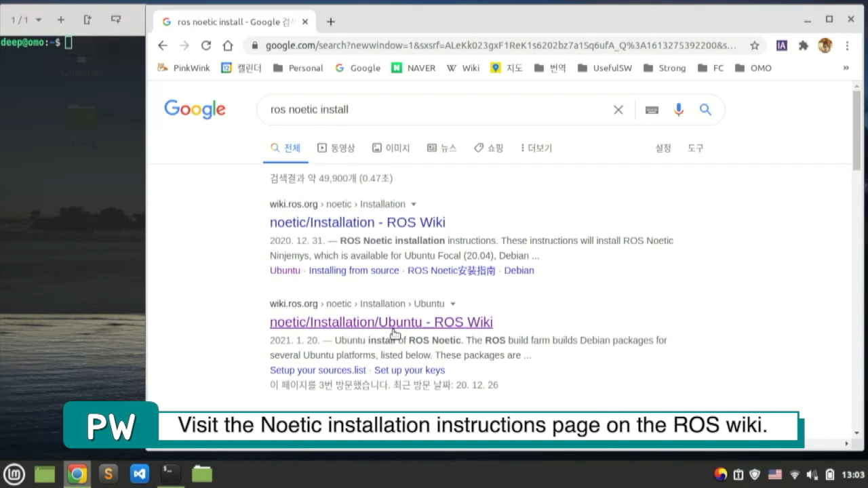Viewport: 868px width, 488px height.
Task: Show the hidden bookmarks overflow chevron
Action: 846,68
